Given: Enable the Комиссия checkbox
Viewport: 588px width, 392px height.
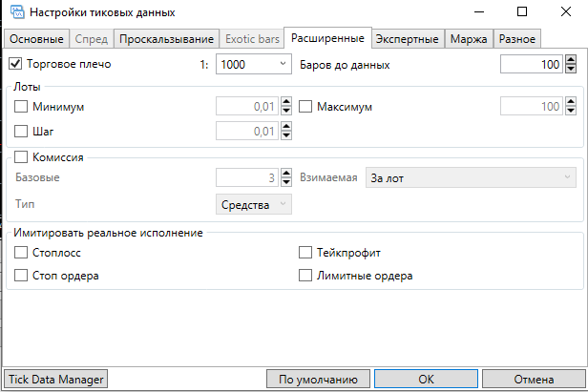Looking at the screenshot, I should tap(21, 156).
